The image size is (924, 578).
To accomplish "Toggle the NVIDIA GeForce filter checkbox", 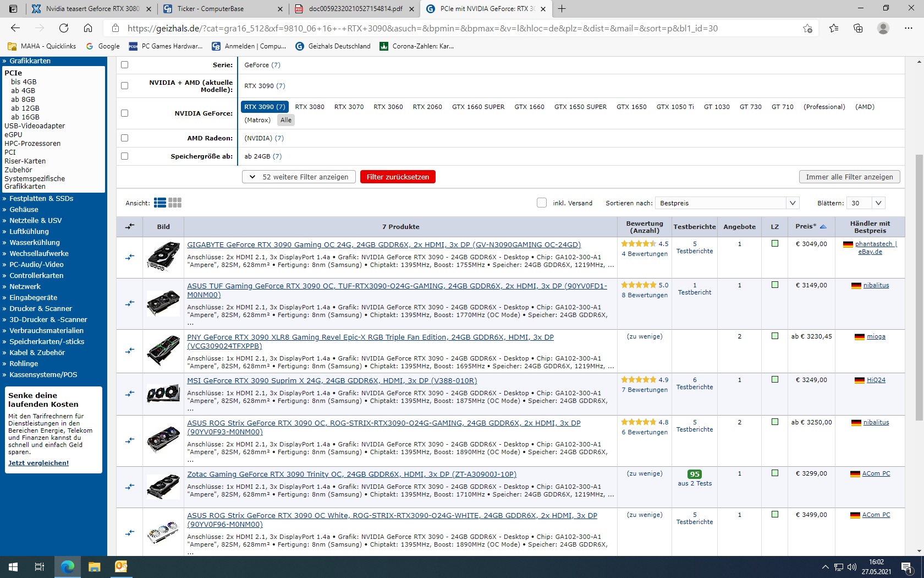I will 124,113.
